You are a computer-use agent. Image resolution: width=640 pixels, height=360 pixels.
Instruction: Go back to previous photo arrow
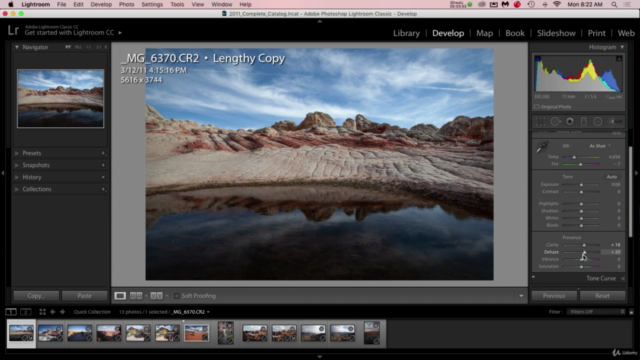point(53,312)
